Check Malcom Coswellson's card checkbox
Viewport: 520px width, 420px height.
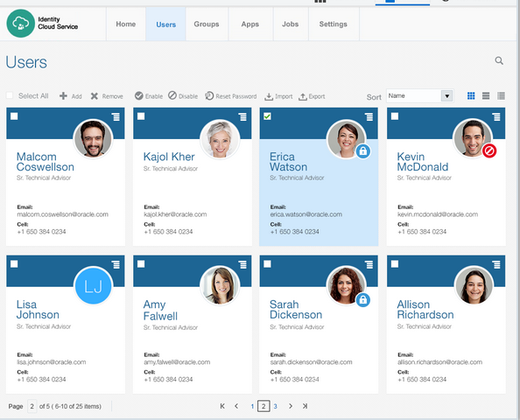[x=14, y=116]
